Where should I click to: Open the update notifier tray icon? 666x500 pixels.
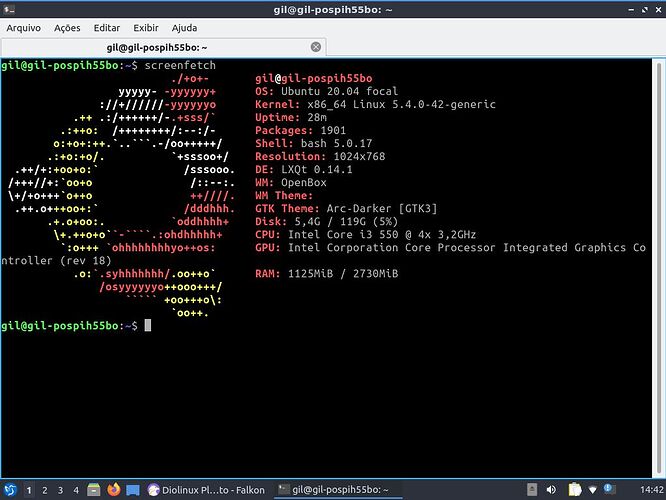coord(610,489)
